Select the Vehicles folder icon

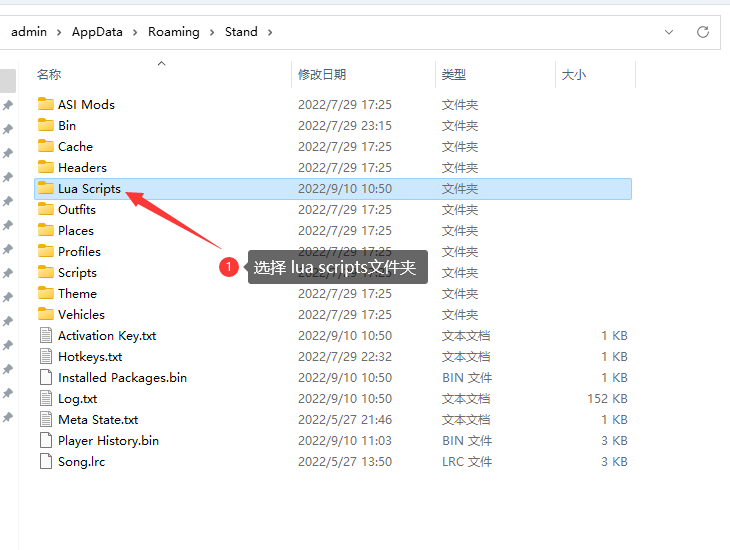click(45, 314)
